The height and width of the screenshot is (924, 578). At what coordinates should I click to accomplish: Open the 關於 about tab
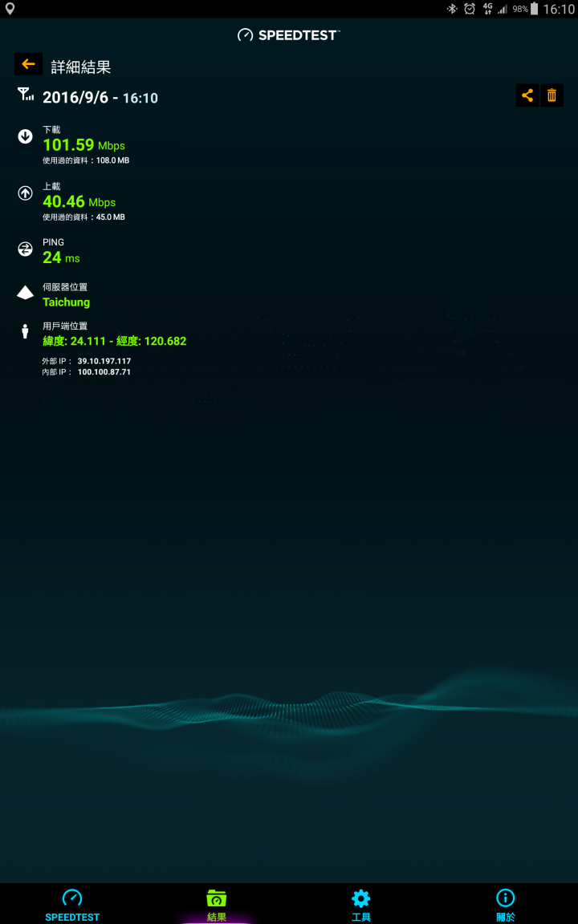pyautogui.click(x=506, y=905)
